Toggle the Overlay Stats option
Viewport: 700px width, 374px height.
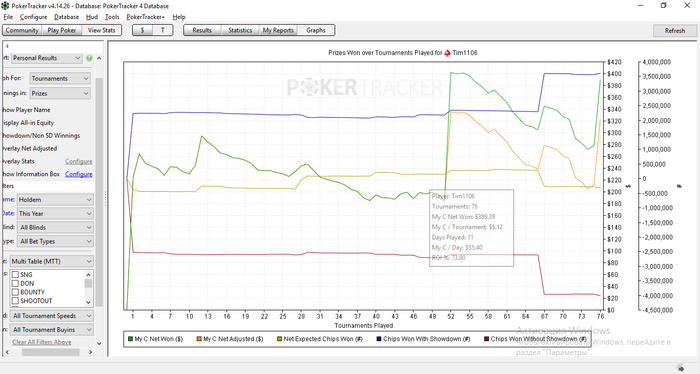[x=18, y=162]
